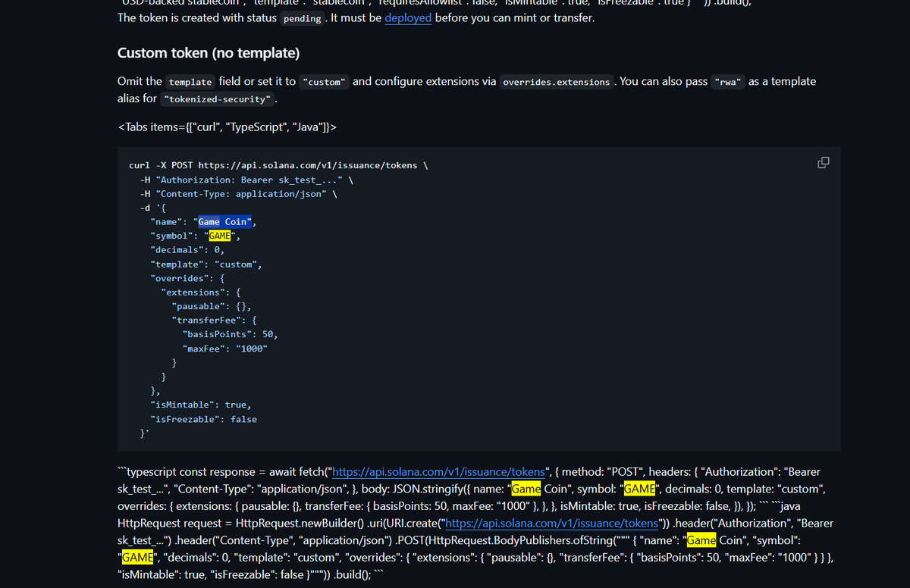Click the "decimals": 0 line
Screen dimensions: 910x588
point(187,249)
